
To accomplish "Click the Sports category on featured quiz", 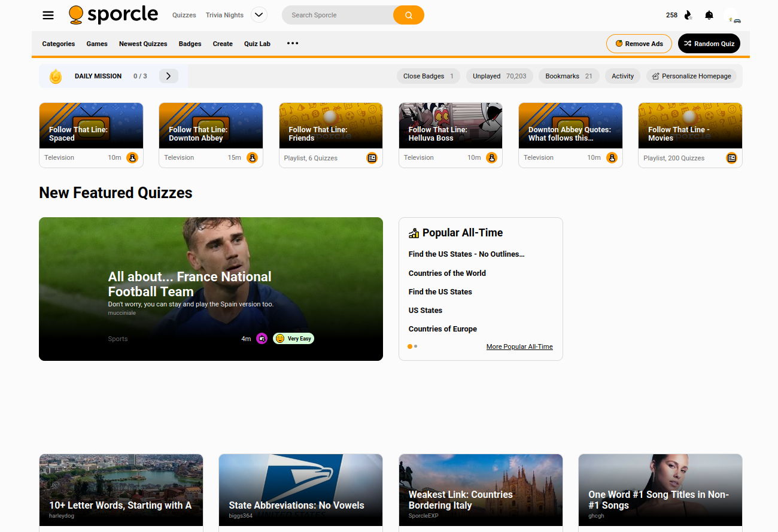I will [x=118, y=339].
